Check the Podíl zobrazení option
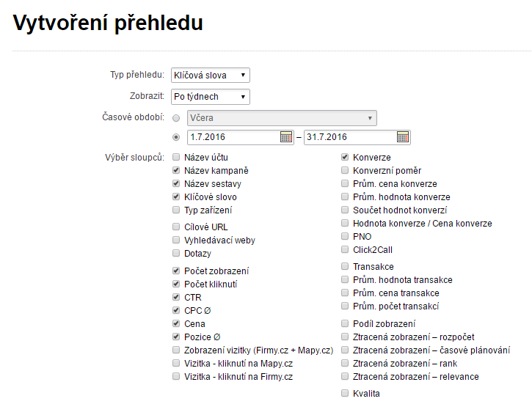This screenshot has width=532, height=404. point(345,324)
